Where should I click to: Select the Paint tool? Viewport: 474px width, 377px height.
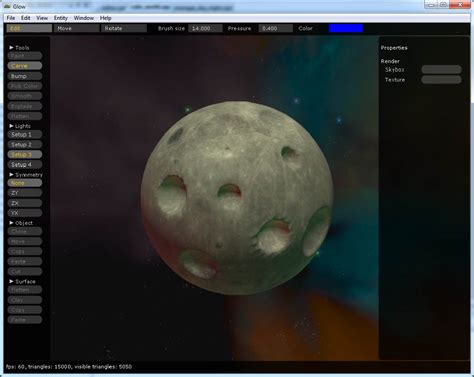[25, 56]
